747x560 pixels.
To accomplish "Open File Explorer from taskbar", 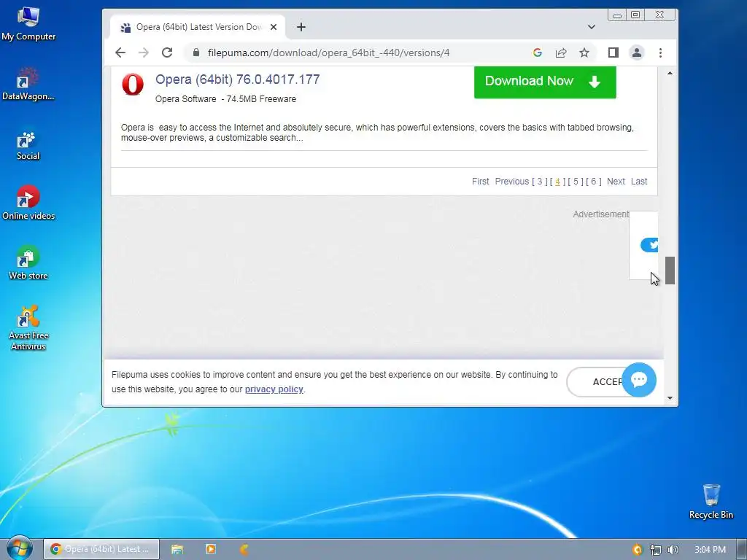I will (x=177, y=550).
